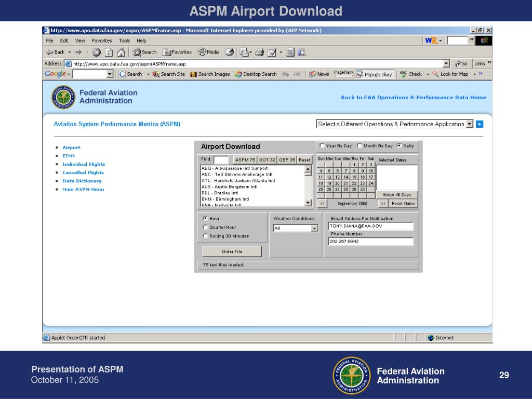The height and width of the screenshot is (399, 532).
Task: Click the airport list scrollbar up arrow
Action: tap(308, 169)
